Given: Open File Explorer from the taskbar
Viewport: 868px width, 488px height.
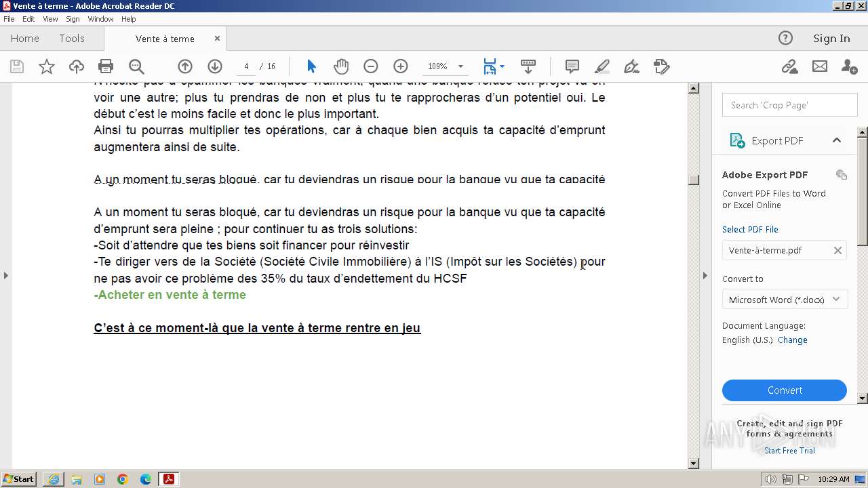Looking at the screenshot, I should (77, 479).
